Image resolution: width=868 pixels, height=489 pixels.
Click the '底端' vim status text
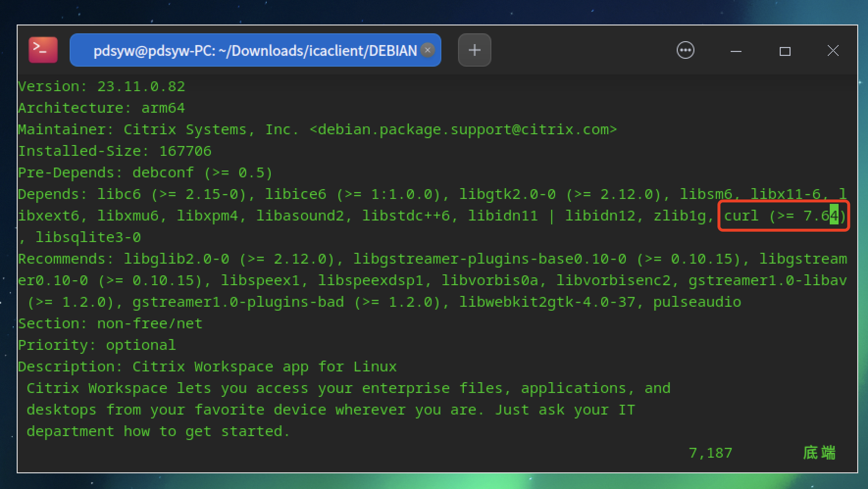[x=819, y=453]
